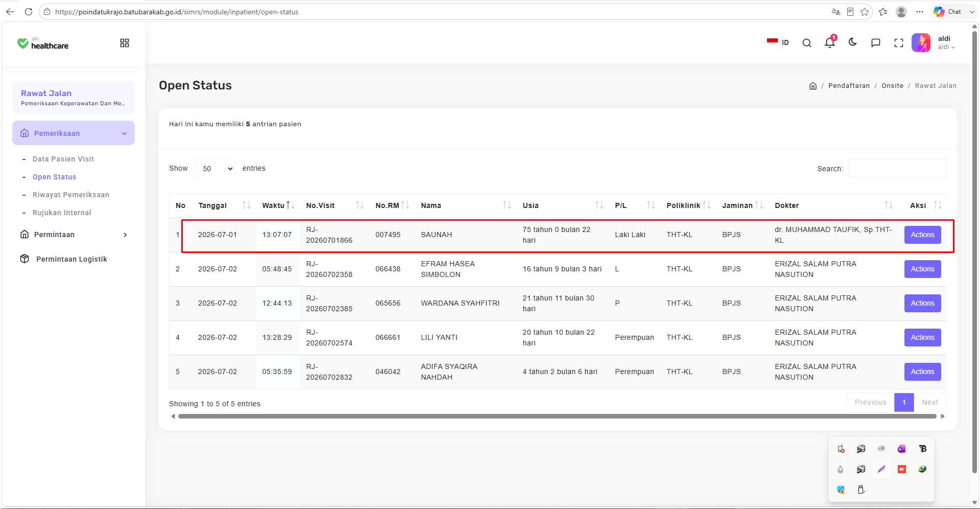Reload the page with the refresh icon
Viewport: 980px width, 509px height.
pyautogui.click(x=29, y=12)
